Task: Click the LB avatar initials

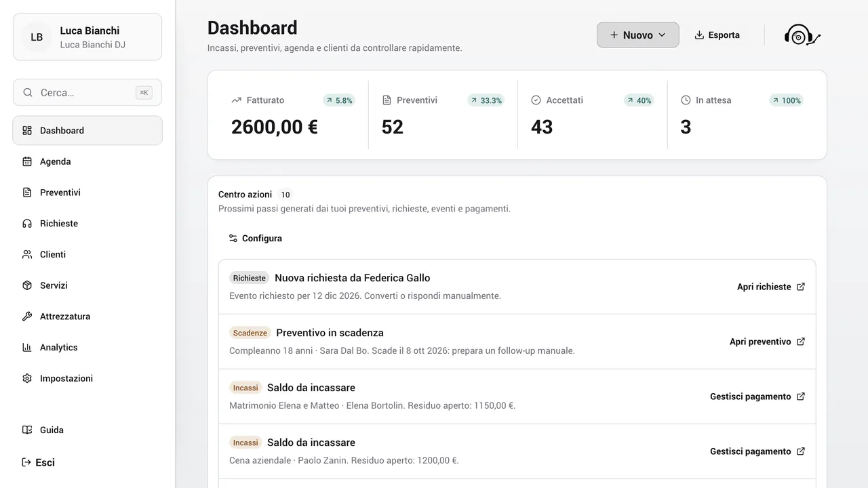Action: [37, 37]
